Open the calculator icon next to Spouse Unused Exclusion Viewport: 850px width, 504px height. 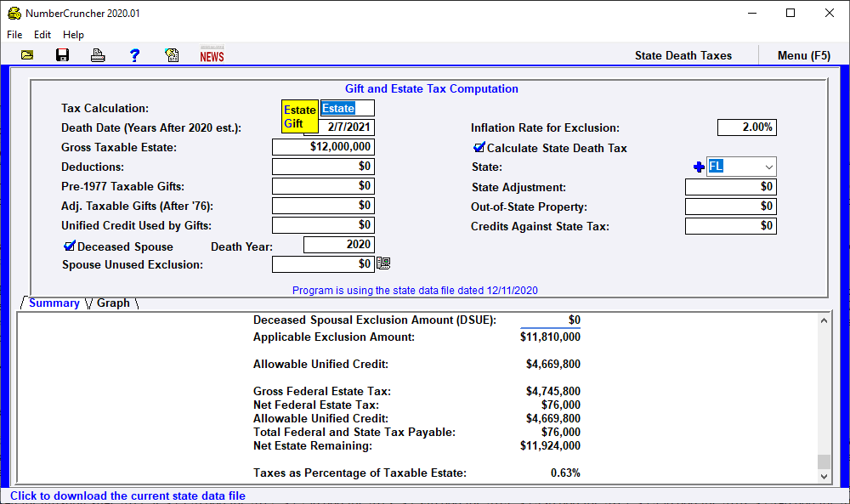pyautogui.click(x=384, y=263)
